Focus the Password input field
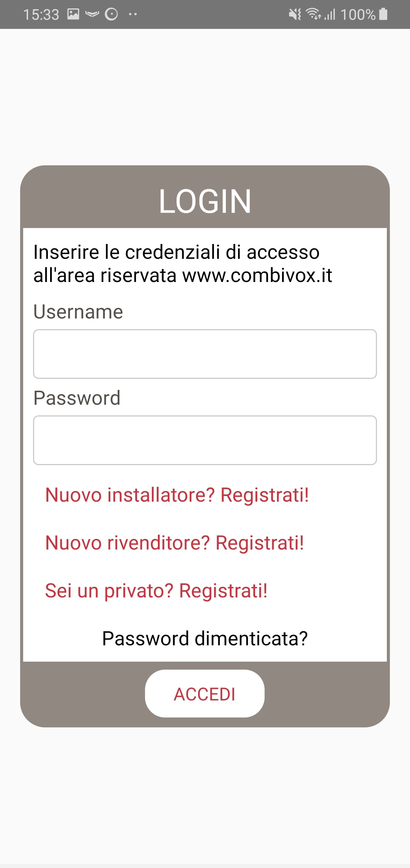 click(205, 440)
